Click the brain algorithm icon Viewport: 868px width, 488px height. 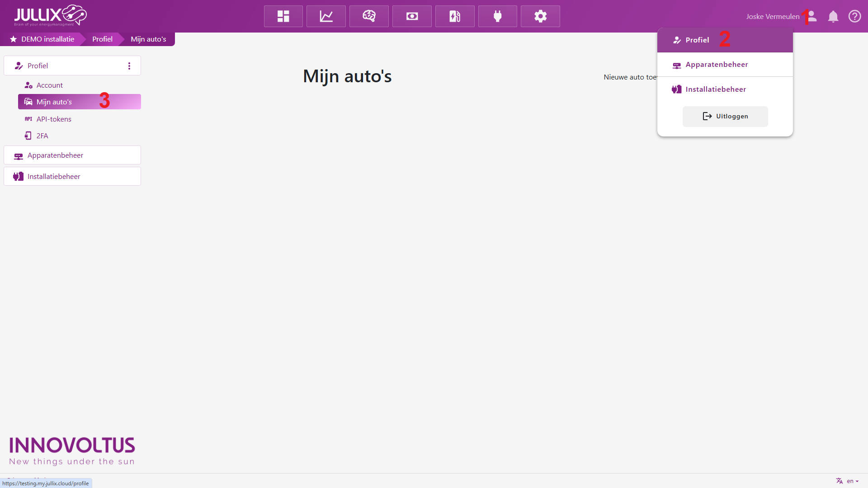(369, 16)
